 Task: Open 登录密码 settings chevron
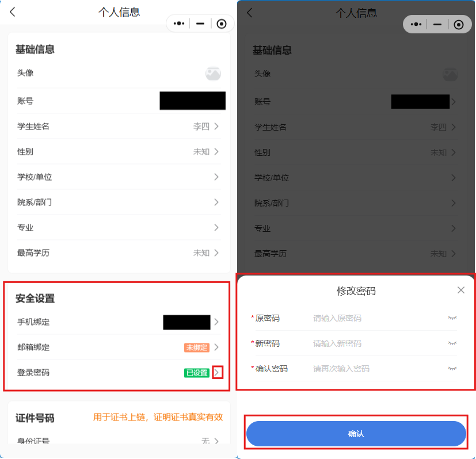(x=218, y=373)
